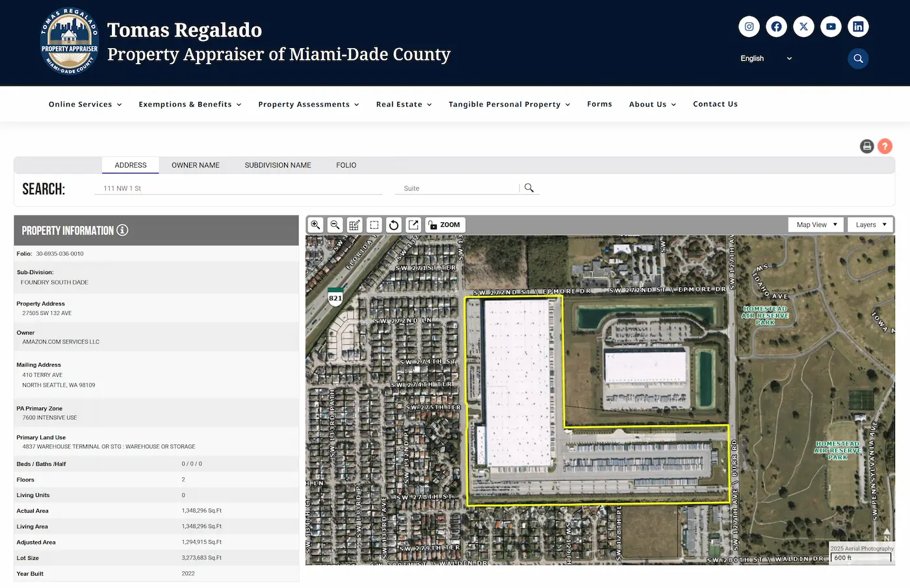
Task: Open the X (Twitter) icon
Action: point(804,27)
